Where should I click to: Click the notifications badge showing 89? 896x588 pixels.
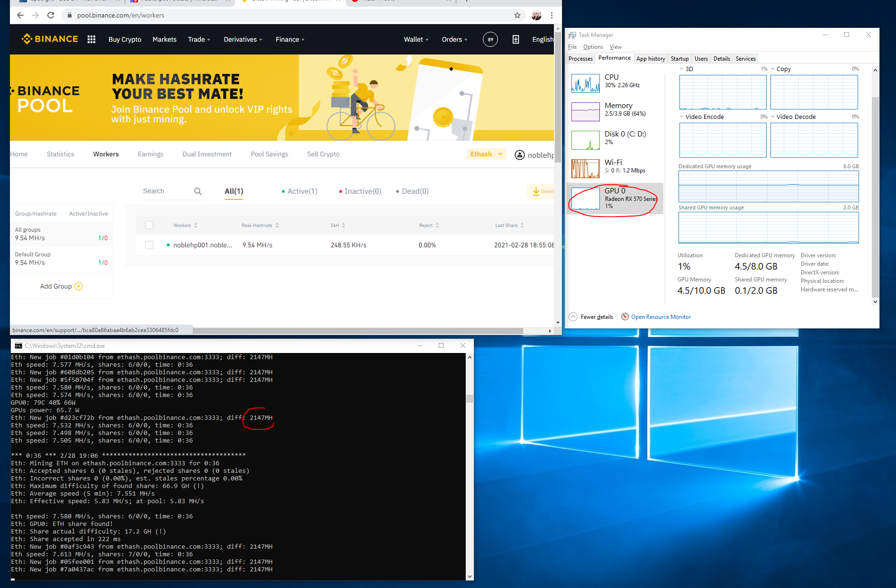490,39
